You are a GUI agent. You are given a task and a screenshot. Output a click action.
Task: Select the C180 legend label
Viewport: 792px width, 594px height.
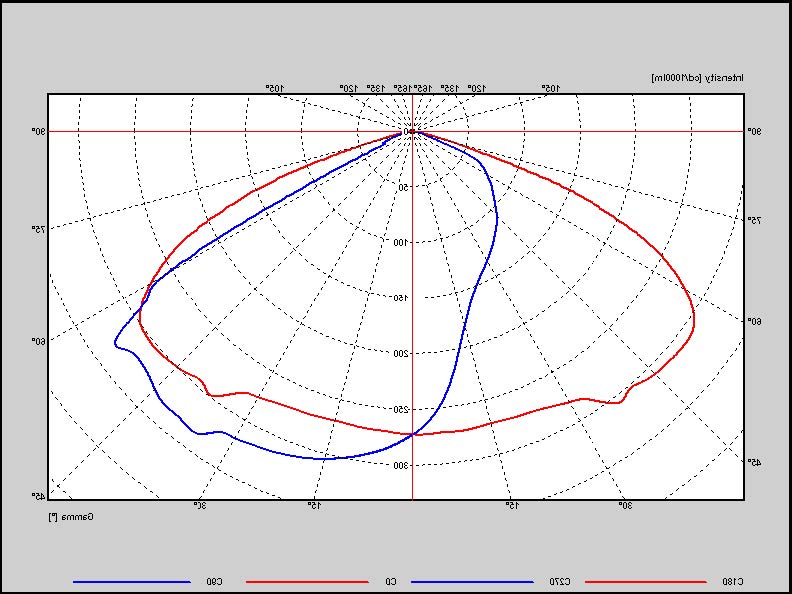click(x=733, y=581)
